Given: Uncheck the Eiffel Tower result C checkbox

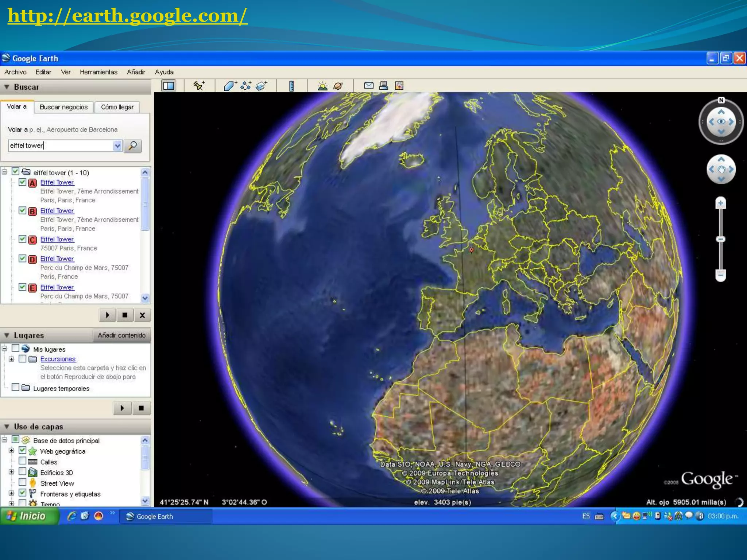Looking at the screenshot, I should pyautogui.click(x=22, y=239).
